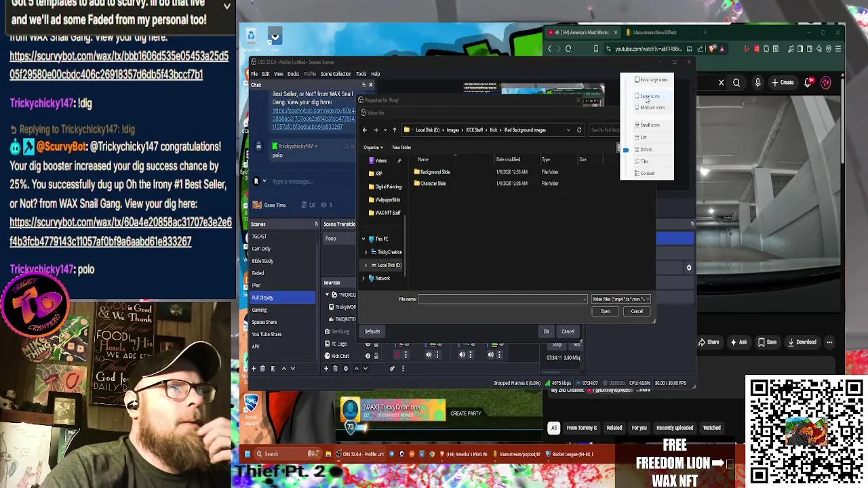Image resolution: width=868 pixels, height=488 pixels.
Task: Open the Rocket League taskbar item
Action: [x=570, y=454]
